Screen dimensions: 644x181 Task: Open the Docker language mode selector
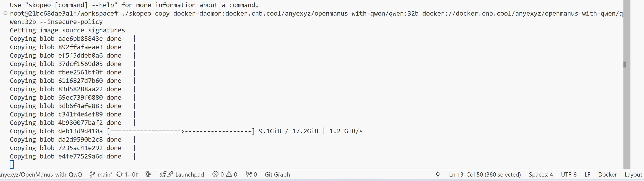[608, 174]
